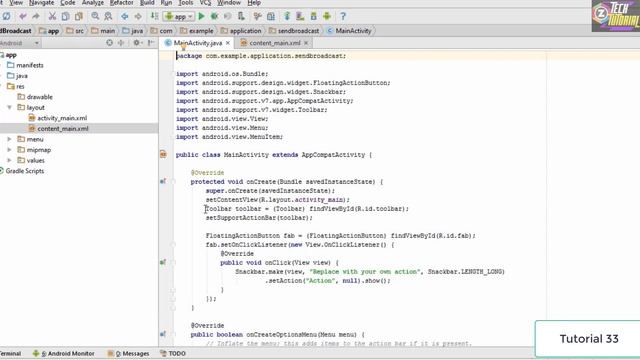Open the Navigate menu
The image size is (640, 360).
point(41,3)
